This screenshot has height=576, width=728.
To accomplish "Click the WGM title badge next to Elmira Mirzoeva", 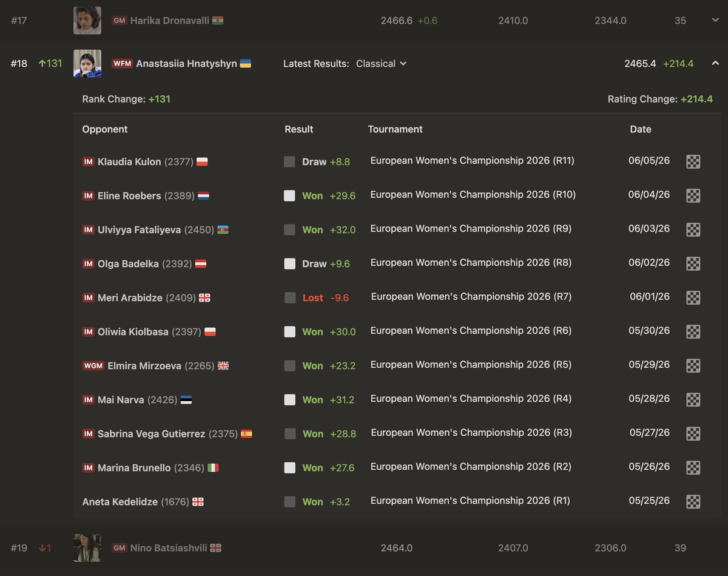I will [x=93, y=366].
